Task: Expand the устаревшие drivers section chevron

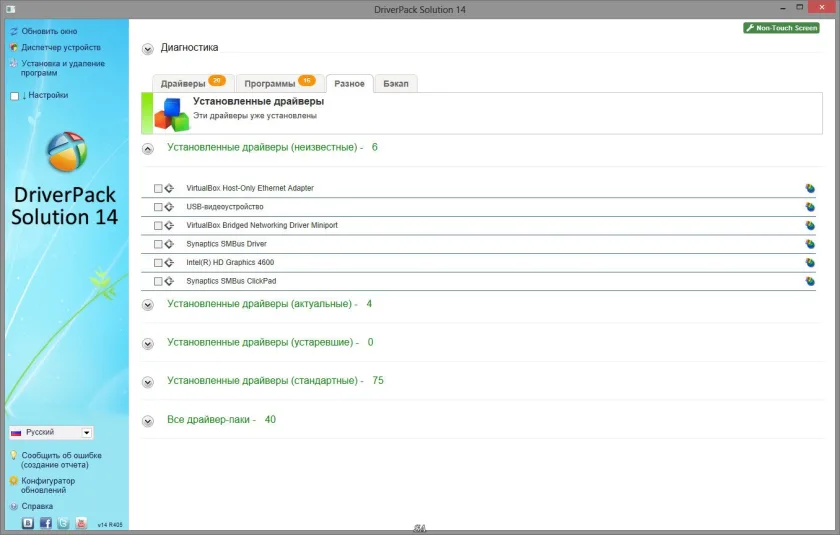Action: coord(148,344)
